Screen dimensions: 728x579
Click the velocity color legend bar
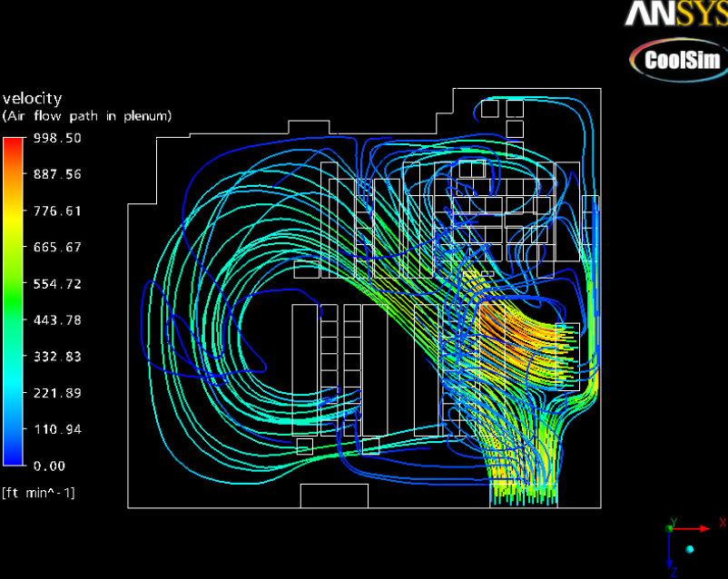13,301
